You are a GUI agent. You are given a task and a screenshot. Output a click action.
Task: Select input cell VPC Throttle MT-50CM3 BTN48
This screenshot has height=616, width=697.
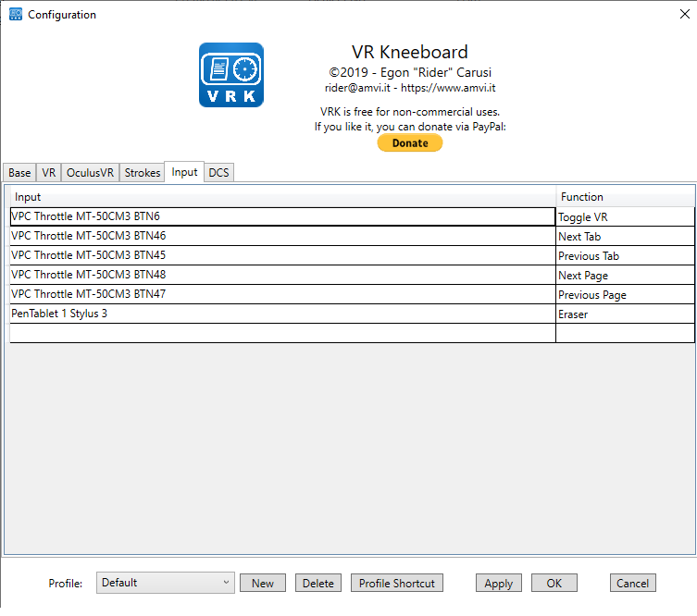pos(282,275)
